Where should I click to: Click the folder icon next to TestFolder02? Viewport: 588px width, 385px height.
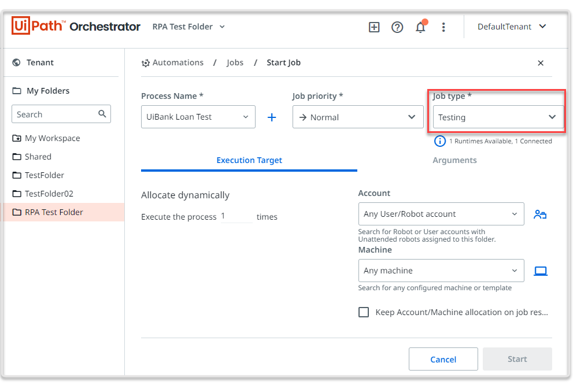pyautogui.click(x=17, y=194)
